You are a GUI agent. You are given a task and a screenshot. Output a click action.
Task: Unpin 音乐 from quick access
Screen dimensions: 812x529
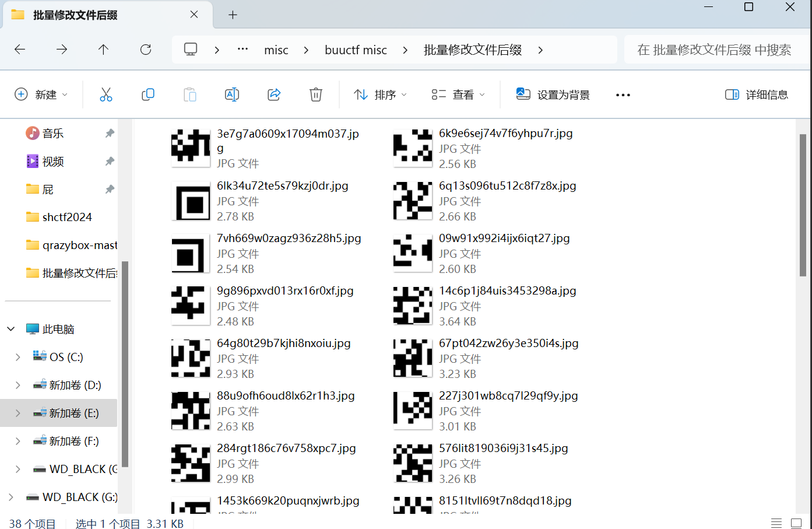click(x=110, y=134)
